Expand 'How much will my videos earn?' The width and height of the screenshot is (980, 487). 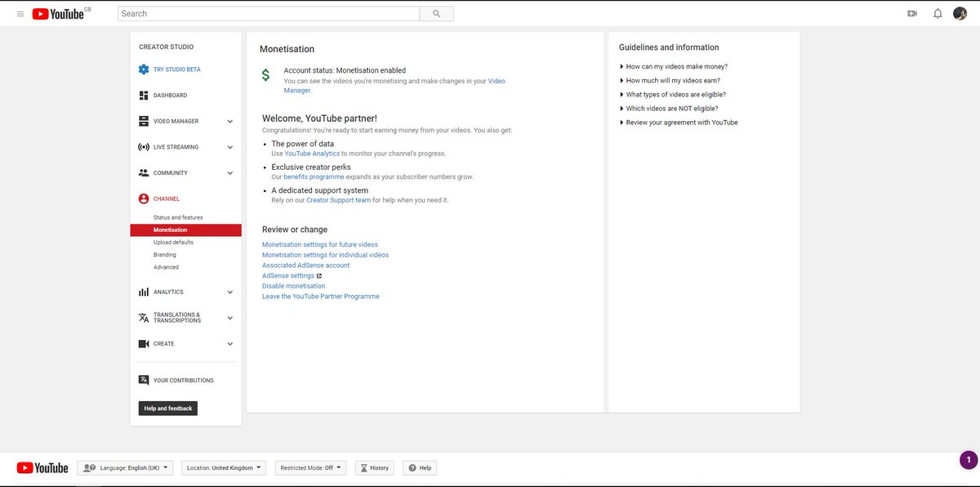coord(670,81)
